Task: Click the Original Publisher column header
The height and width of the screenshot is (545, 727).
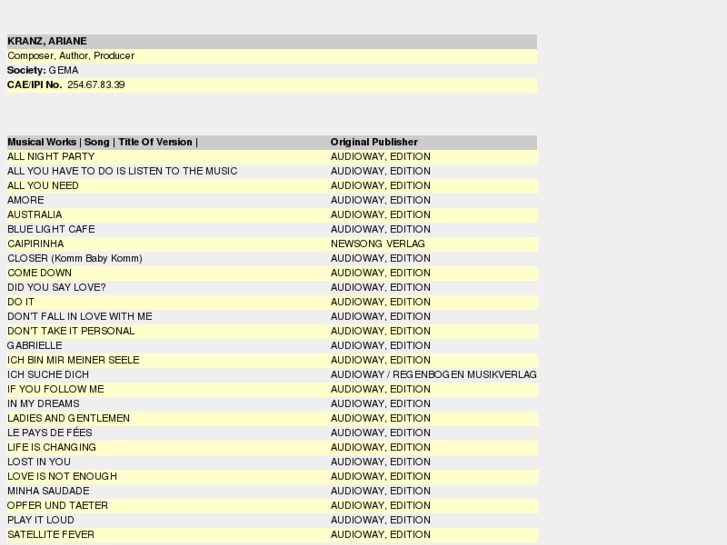Action: [374, 142]
